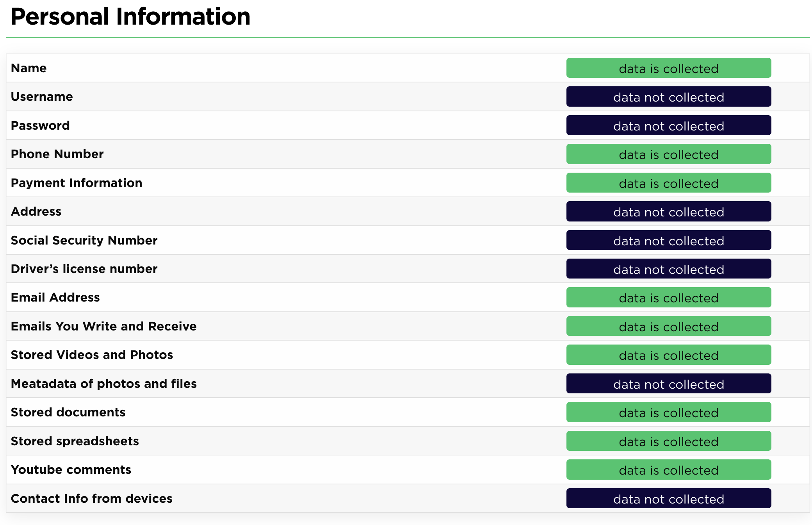Viewport: 812px width, 525px height.
Task: Click the Emails You Write status badge
Action: (668, 327)
